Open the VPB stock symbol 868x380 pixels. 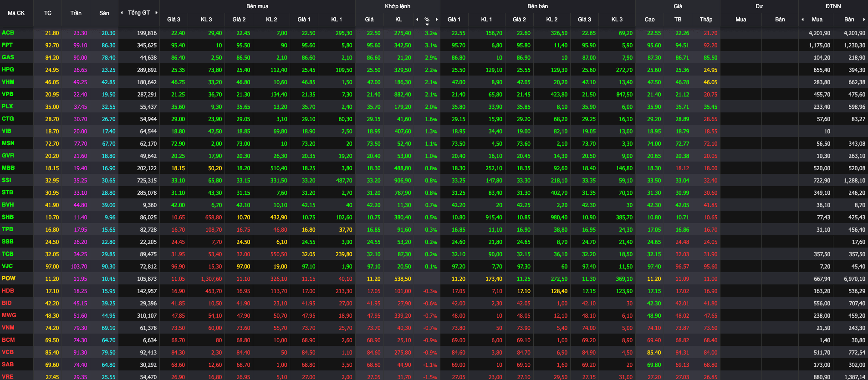[8, 94]
